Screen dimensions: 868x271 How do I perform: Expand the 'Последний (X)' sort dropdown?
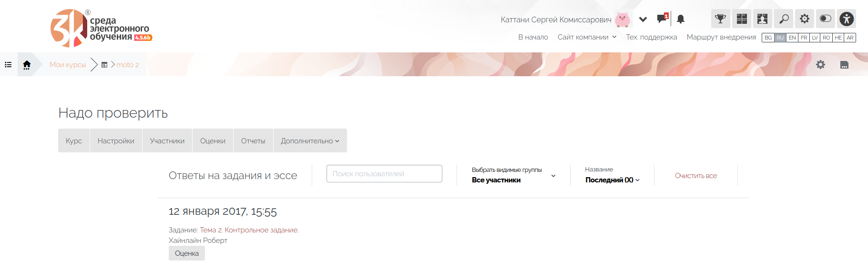[612, 180]
